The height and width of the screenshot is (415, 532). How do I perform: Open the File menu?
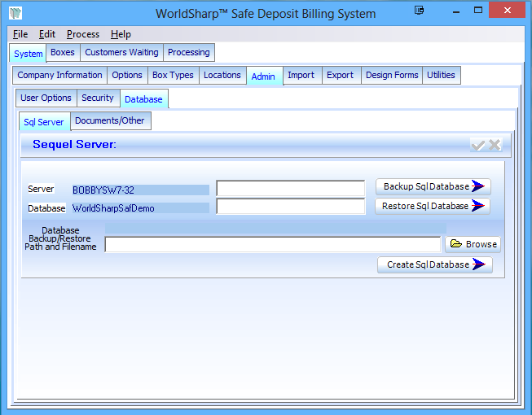20,34
